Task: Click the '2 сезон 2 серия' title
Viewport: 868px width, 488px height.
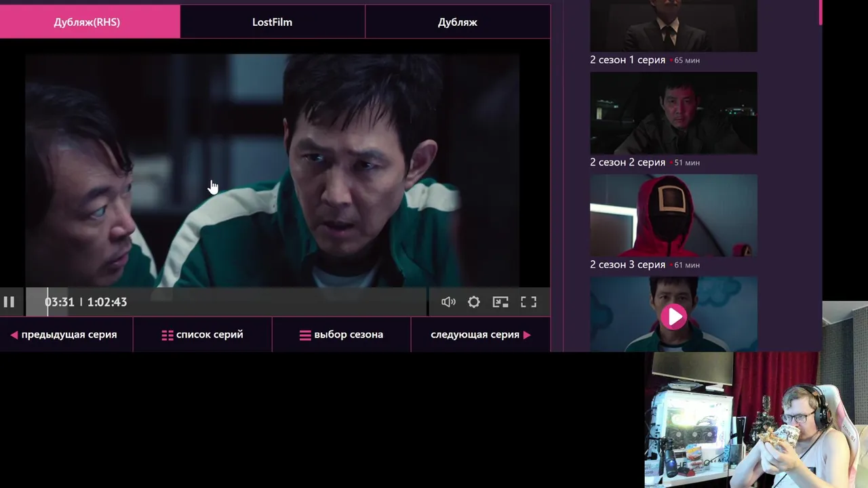Action: pyautogui.click(x=627, y=162)
